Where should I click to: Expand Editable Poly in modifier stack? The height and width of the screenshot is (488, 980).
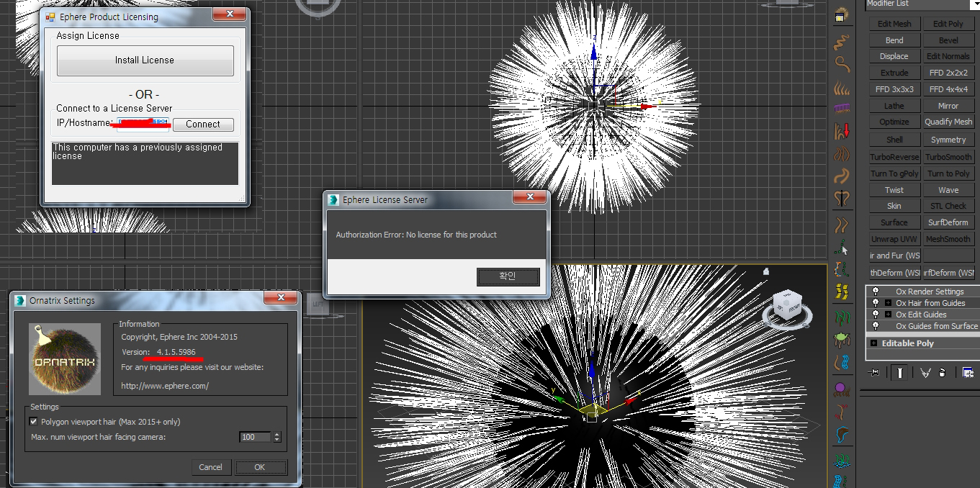pos(873,343)
